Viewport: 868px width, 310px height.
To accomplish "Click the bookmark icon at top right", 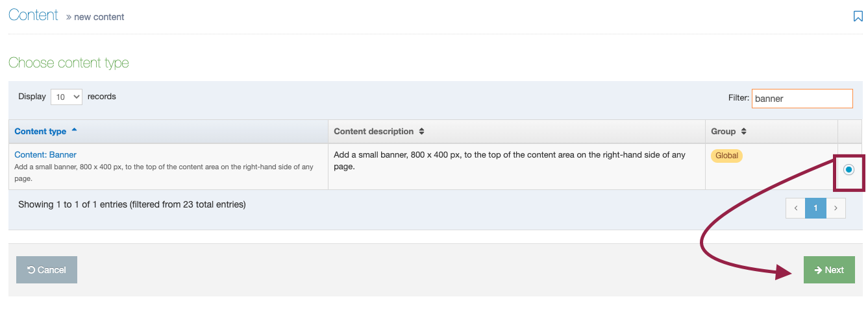I will tap(858, 16).
